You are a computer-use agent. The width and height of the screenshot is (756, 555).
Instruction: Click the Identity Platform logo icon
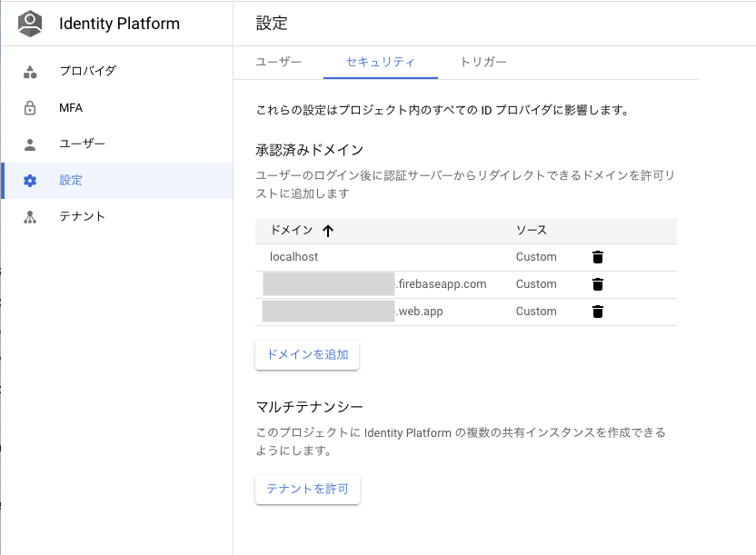pyautogui.click(x=31, y=24)
